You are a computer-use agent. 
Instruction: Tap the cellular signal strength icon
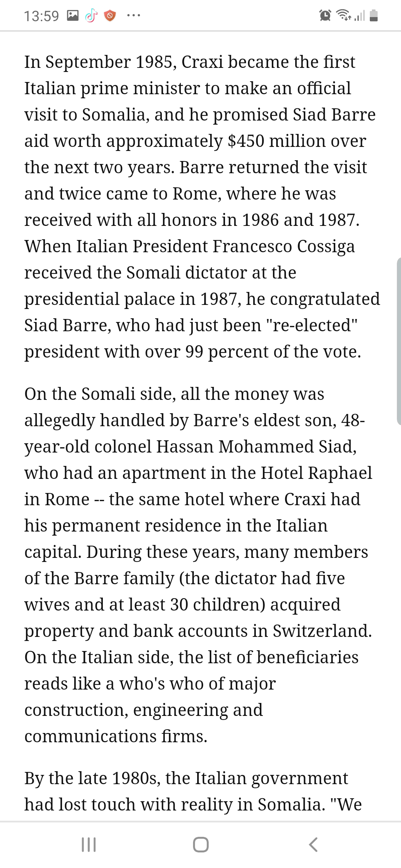tap(360, 16)
